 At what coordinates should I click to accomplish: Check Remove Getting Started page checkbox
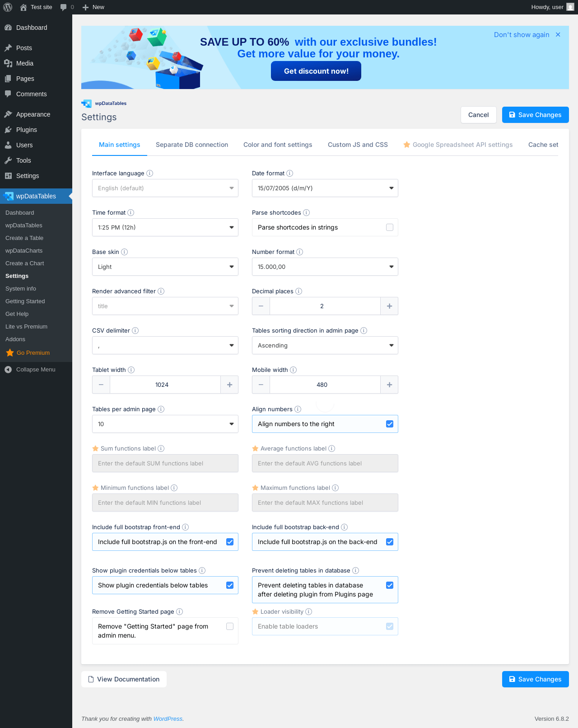coord(230,626)
